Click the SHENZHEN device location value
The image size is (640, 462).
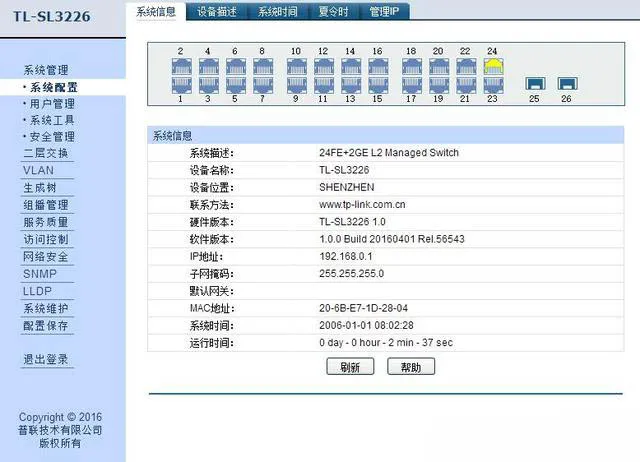[347, 187]
